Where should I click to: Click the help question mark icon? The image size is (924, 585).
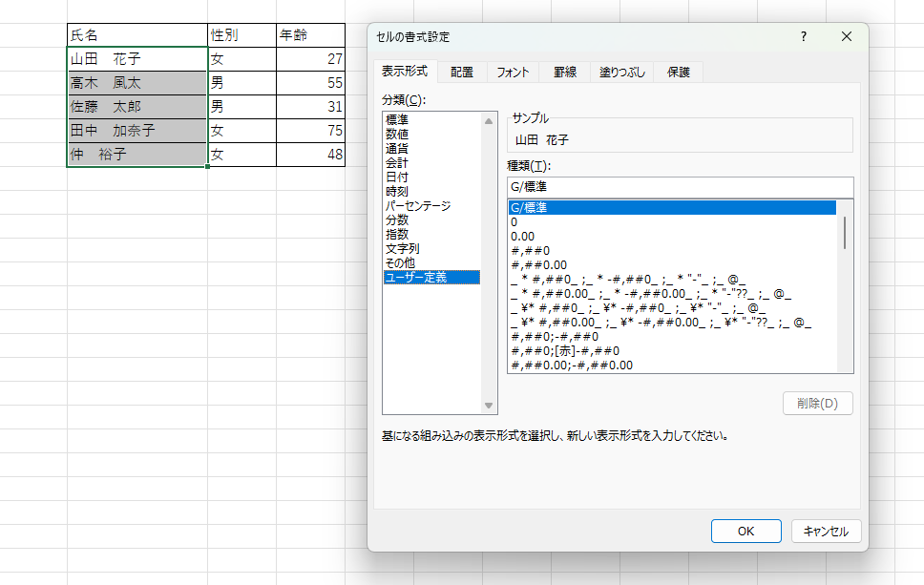pos(803,37)
